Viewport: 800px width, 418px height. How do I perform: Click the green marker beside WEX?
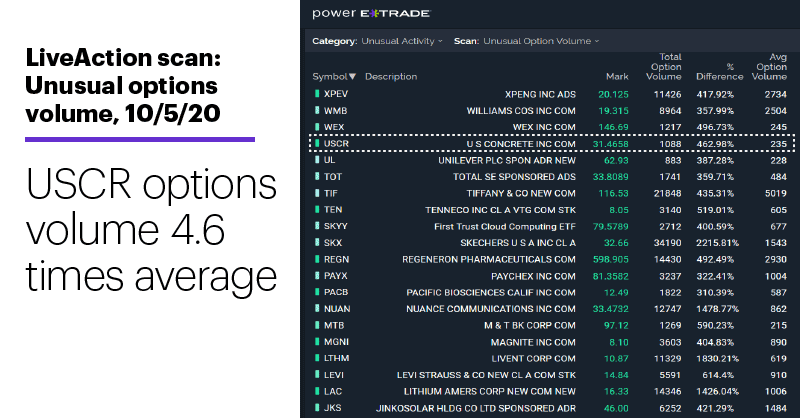pyautogui.click(x=317, y=127)
